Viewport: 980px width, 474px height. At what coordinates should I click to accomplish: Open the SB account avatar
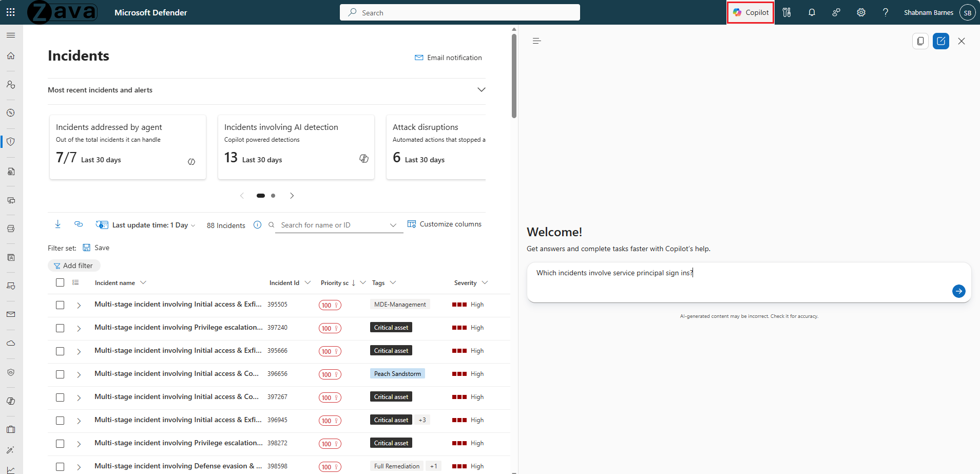click(968, 13)
